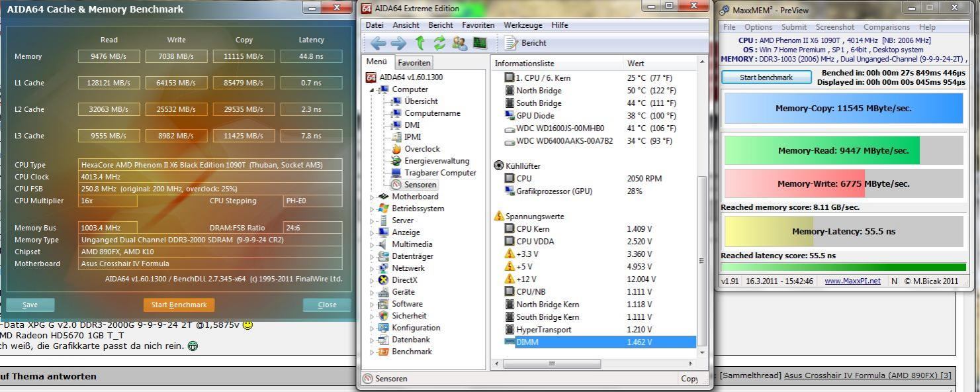Click Start benchmark in MaxxMEM window
The image size is (980, 392).
766,77
